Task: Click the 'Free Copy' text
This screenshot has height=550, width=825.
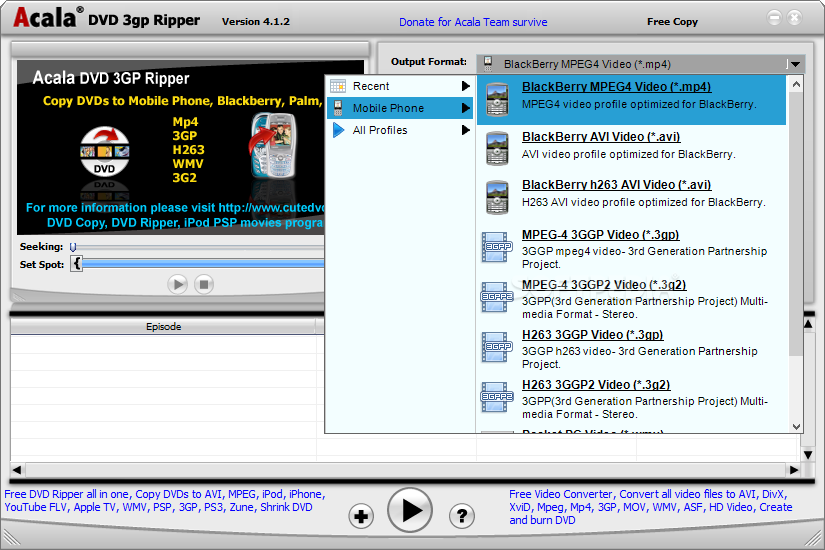Action: coord(672,22)
